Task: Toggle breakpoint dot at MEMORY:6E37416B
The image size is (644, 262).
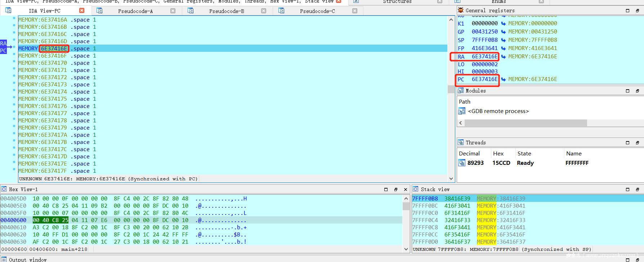Action: tap(14, 27)
